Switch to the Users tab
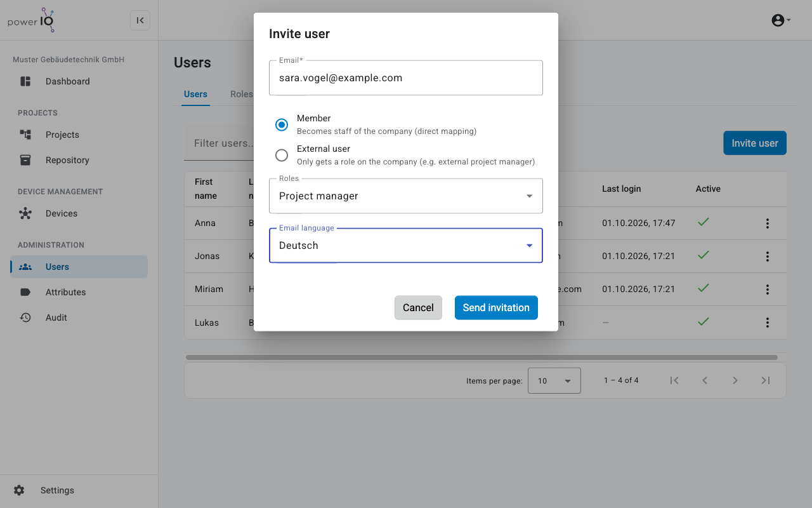The height and width of the screenshot is (508, 812). pos(195,94)
